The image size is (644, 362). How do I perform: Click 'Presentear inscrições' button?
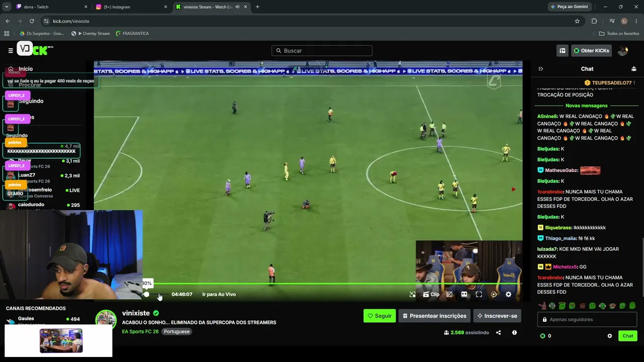[x=434, y=316]
